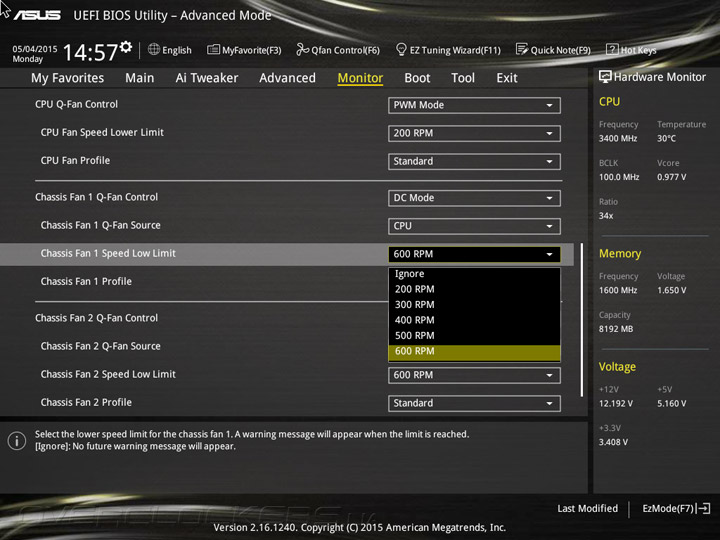Select the CPU Fan Profile label
The height and width of the screenshot is (540, 720).
coord(75,160)
